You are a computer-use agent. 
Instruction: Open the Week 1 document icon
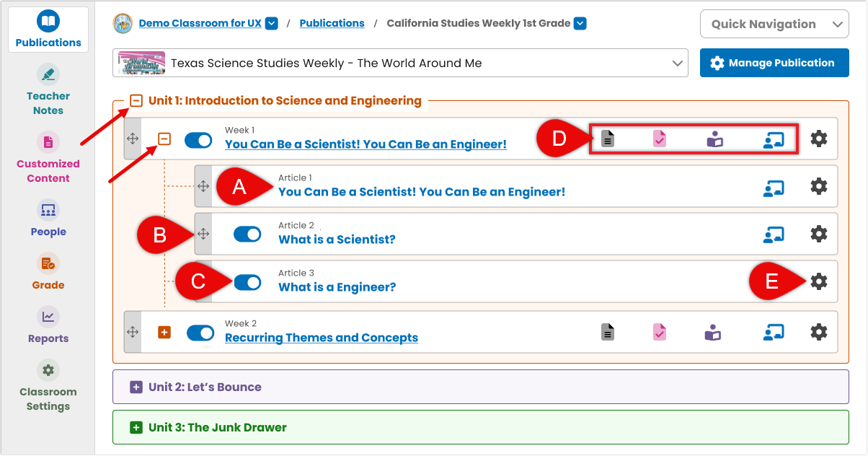[x=608, y=139]
